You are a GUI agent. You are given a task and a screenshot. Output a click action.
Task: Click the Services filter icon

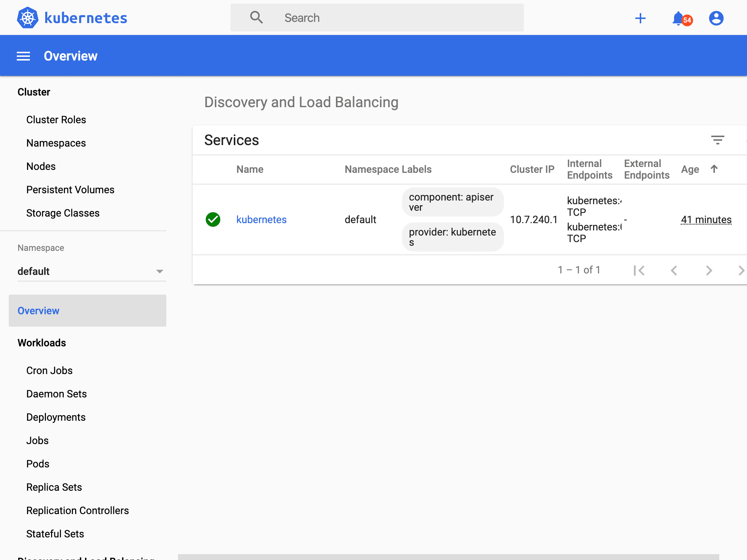[718, 140]
